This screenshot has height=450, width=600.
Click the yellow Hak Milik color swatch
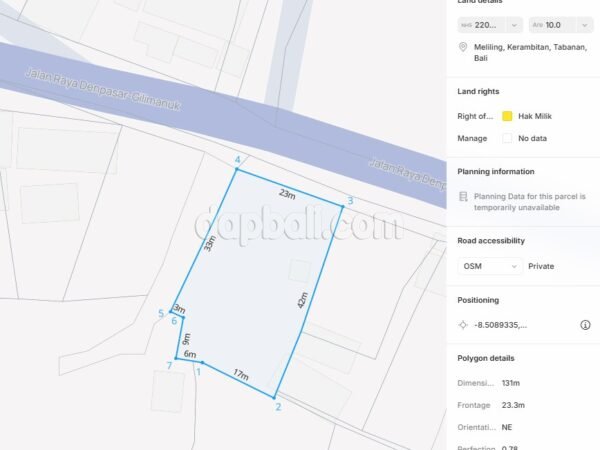[507, 116]
